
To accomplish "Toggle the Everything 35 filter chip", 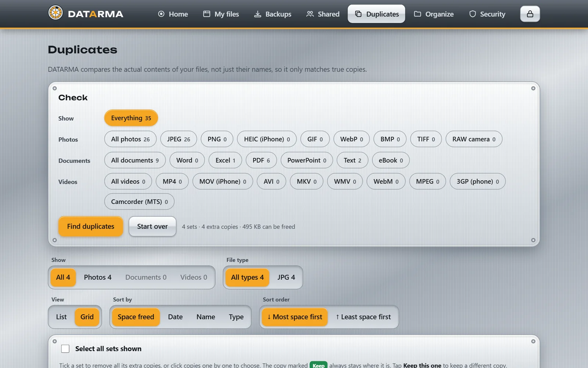I will point(131,118).
